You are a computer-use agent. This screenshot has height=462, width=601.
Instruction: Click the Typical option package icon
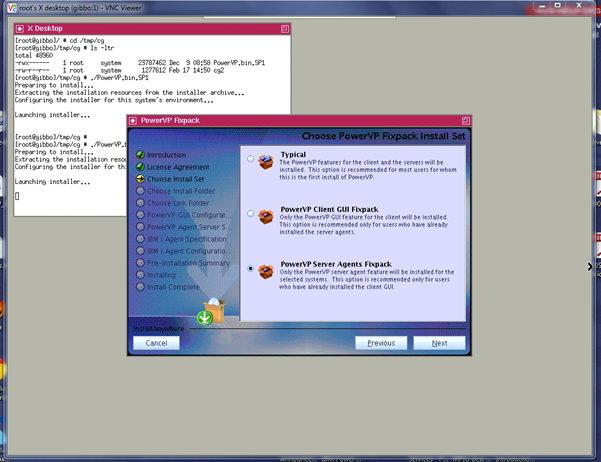pos(266,162)
